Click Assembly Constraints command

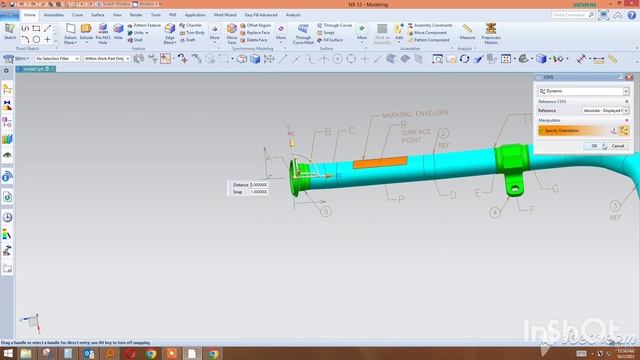click(x=430, y=25)
